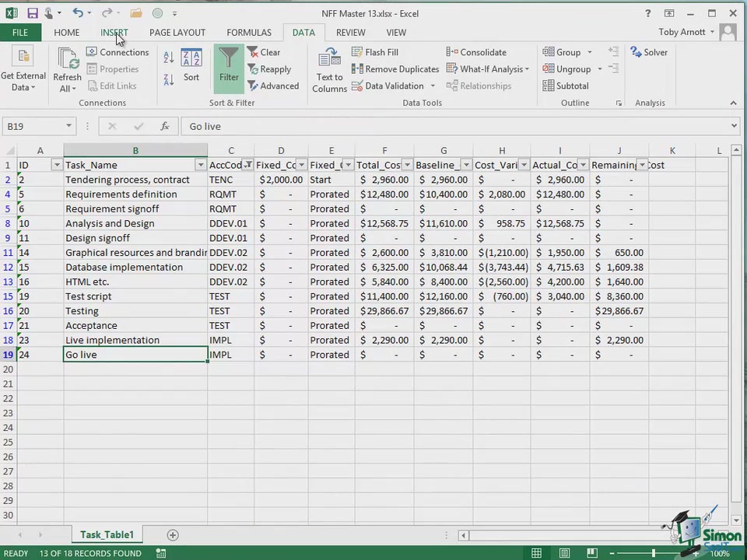Toggle the Filter funnel button
The width and height of the screenshot is (747, 560).
[x=229, y=69]
